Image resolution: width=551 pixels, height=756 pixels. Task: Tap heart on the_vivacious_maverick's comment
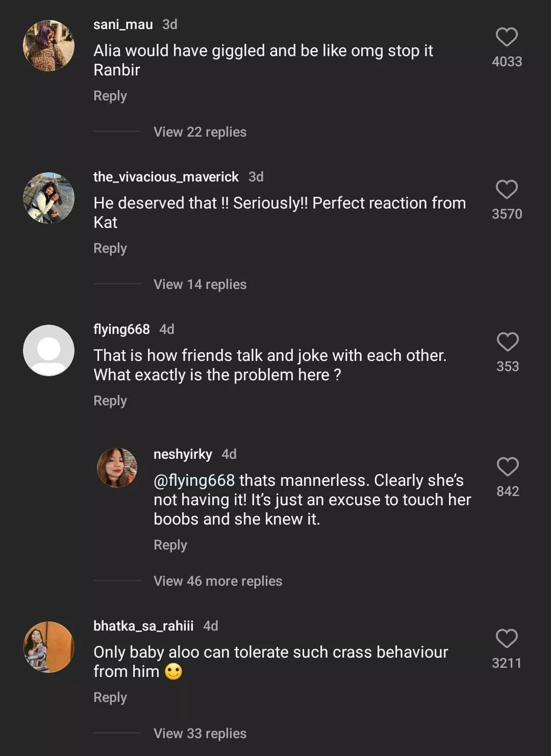(x=507, y=190)
